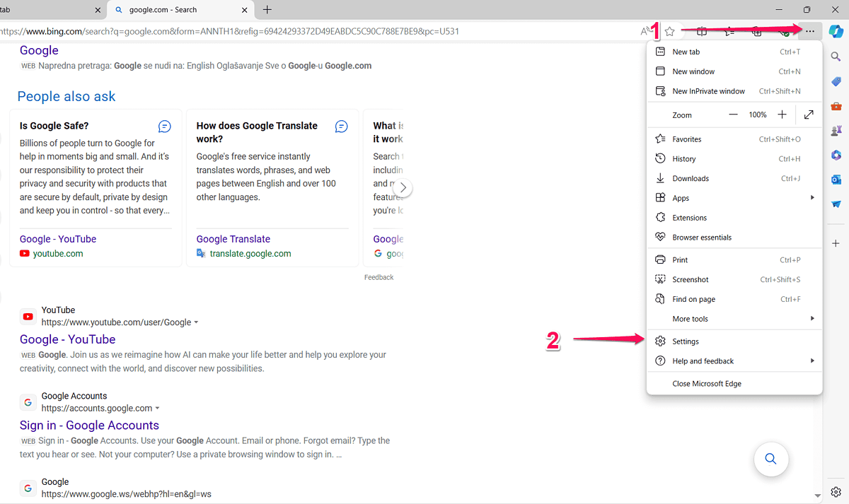849x504 pixels.
Task: Open History from the menu
Action: pos(734,159)
